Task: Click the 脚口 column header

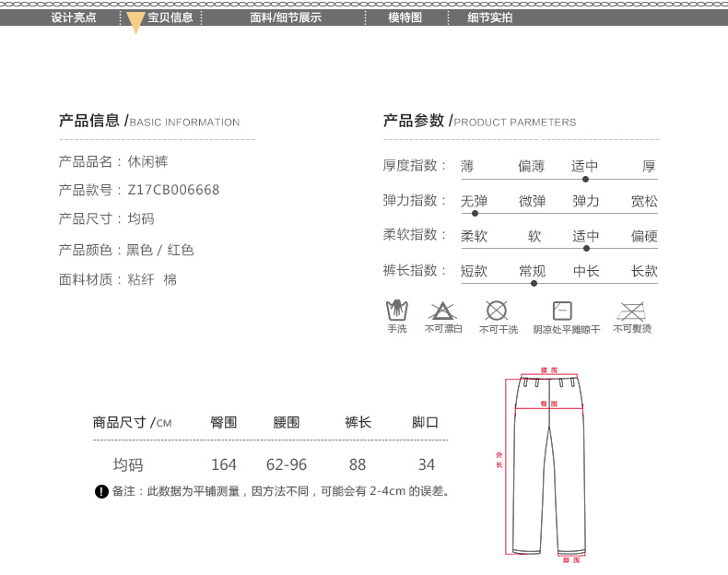Action: (x=425, y=422)
